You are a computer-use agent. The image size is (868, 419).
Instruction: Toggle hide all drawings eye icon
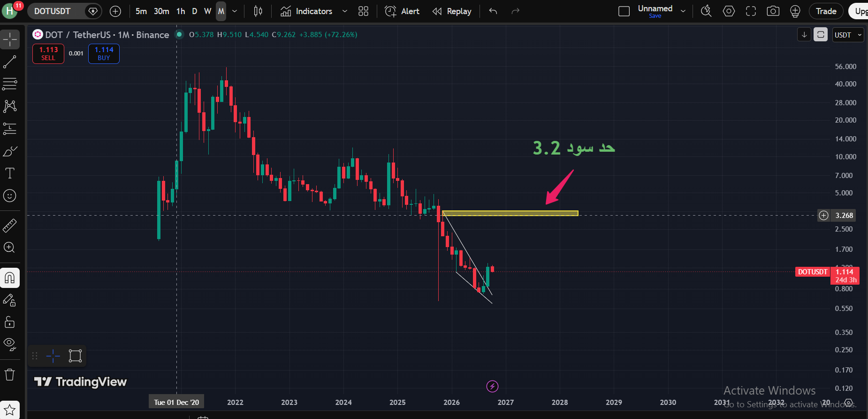[10, 344]
